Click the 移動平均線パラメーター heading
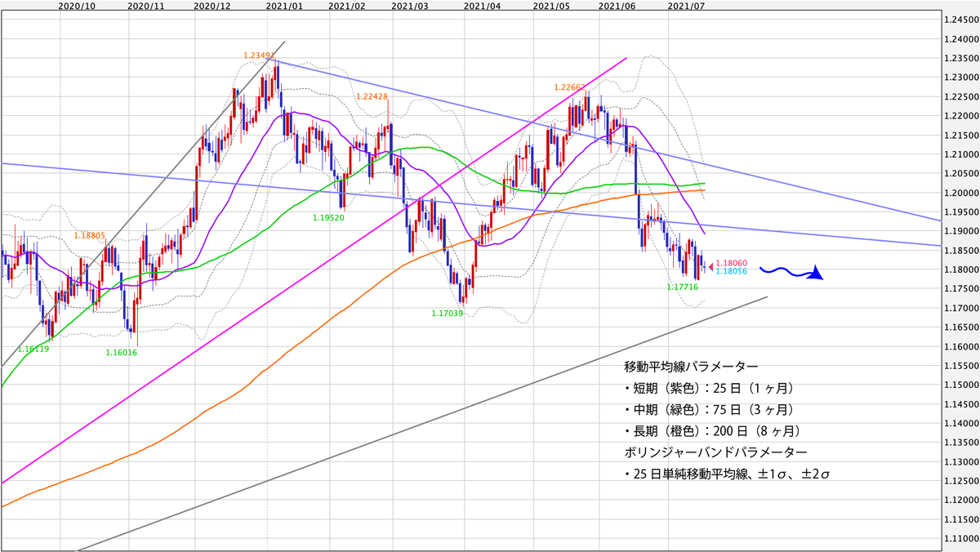980x552 pixels. [692, 366]
